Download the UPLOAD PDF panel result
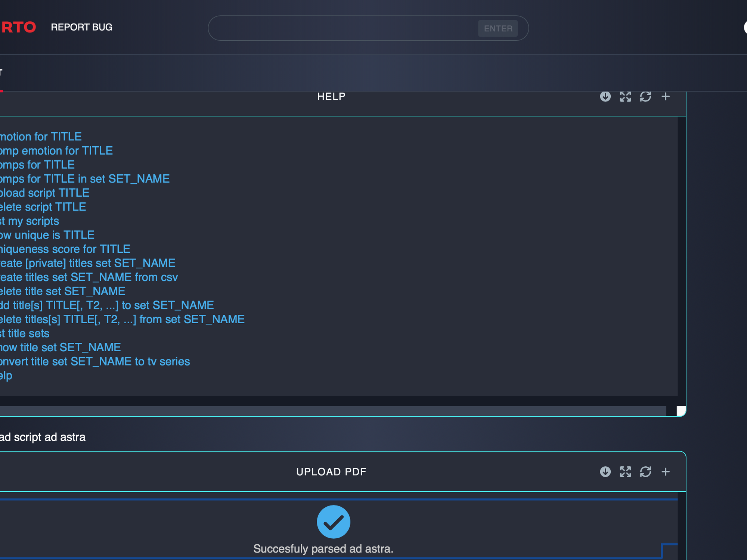747x560 pixels. point(605,472)
